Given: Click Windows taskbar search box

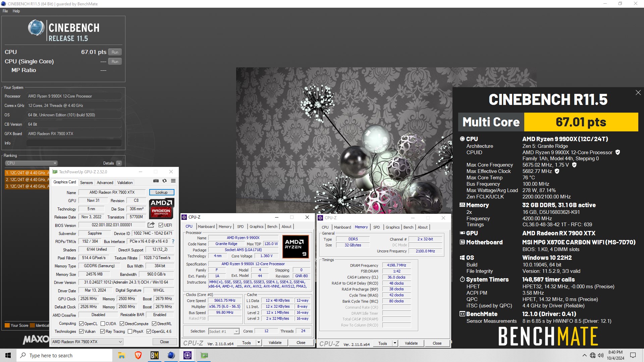Looking at the screenshot, I should pyautogui.click(x=64, y=355).
